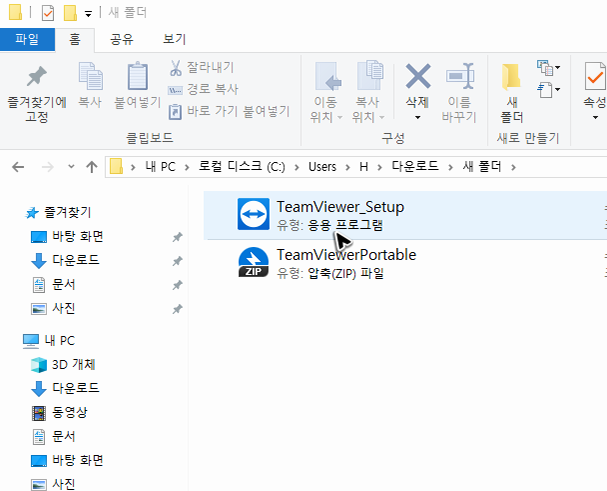The width and height of the screenshot is (607, 491).
Task: Open the new item dropdown in 새로 만들기
Action: pos(549,68)
